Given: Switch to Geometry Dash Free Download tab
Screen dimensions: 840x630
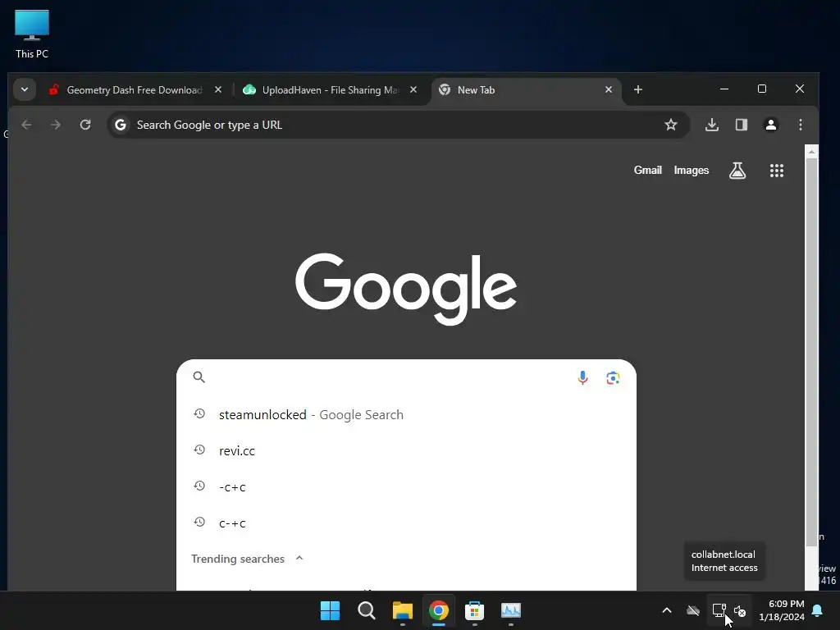Looking at the screenshot, I should tap(135, 90).
